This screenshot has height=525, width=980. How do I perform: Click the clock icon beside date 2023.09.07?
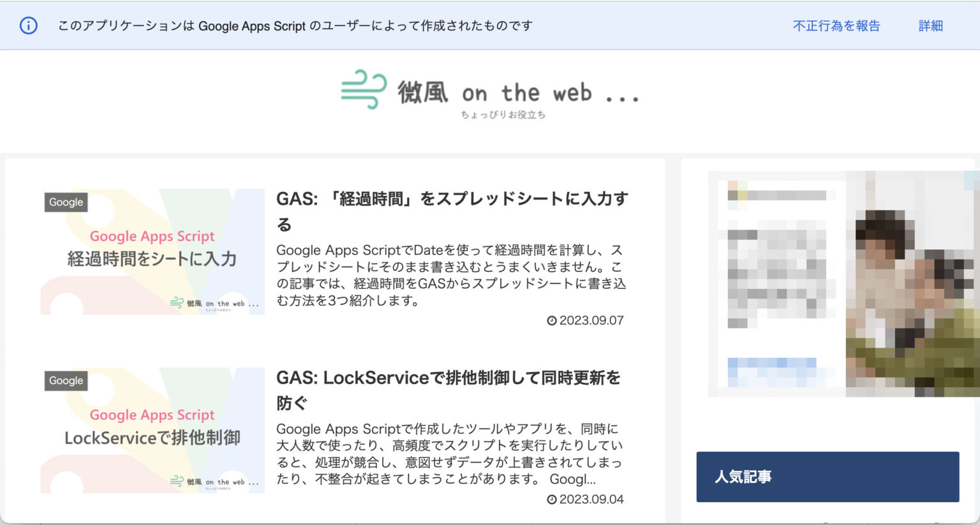[553, 321]
